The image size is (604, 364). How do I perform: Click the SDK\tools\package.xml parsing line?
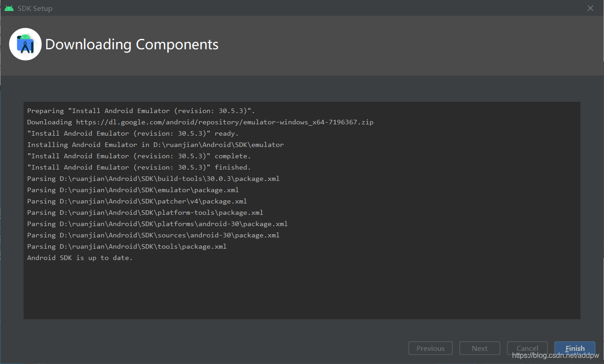[127, 246]
